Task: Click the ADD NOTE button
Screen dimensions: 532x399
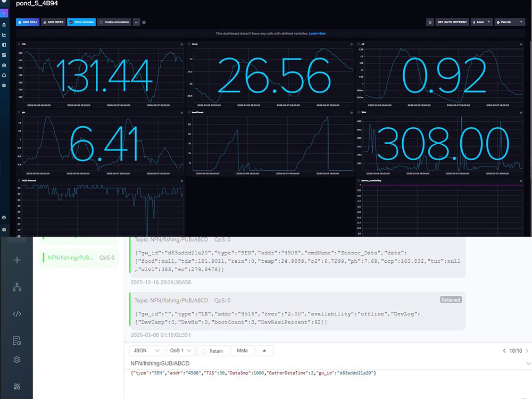Action: [53, 22]
